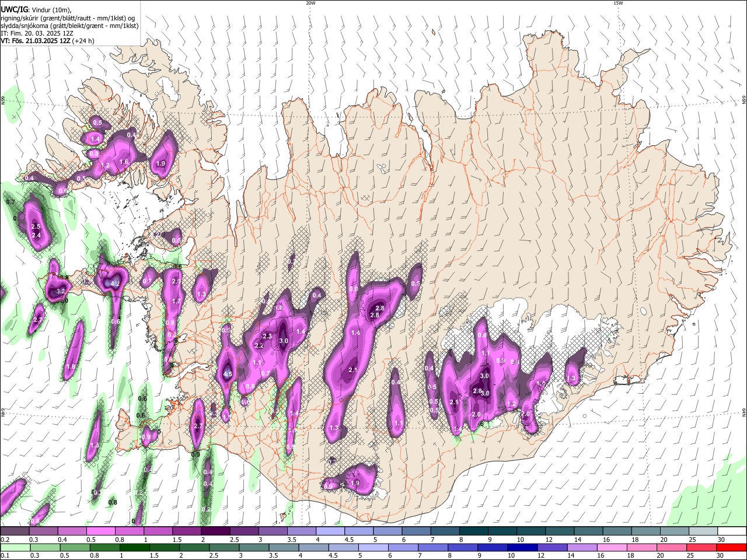The image size is (747, 560).
Task: Select the upper legend swatch between 2 and 2.5
Action: click(215, 531)
